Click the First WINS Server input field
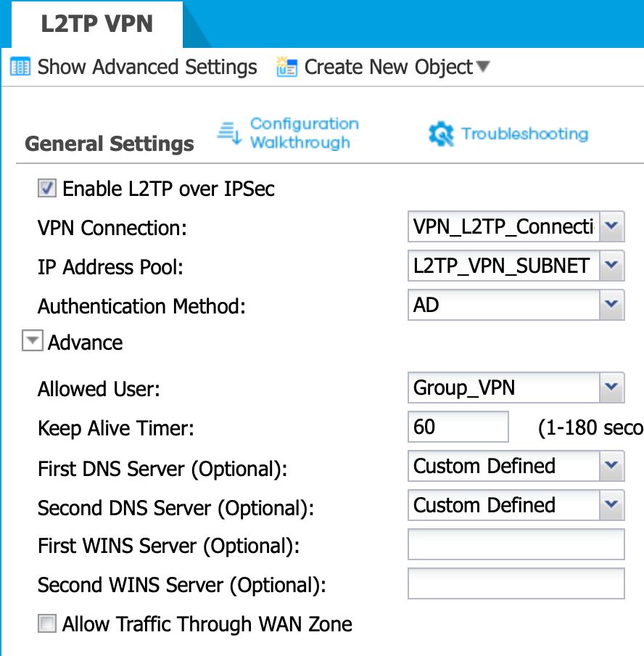This screenshot has height=656, width=644. (x=516, y=544)
